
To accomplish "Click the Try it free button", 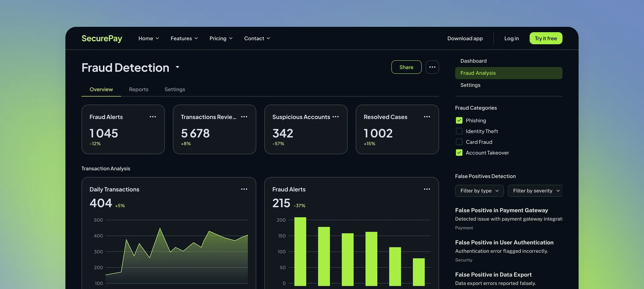I will click(x=546, y=38).
